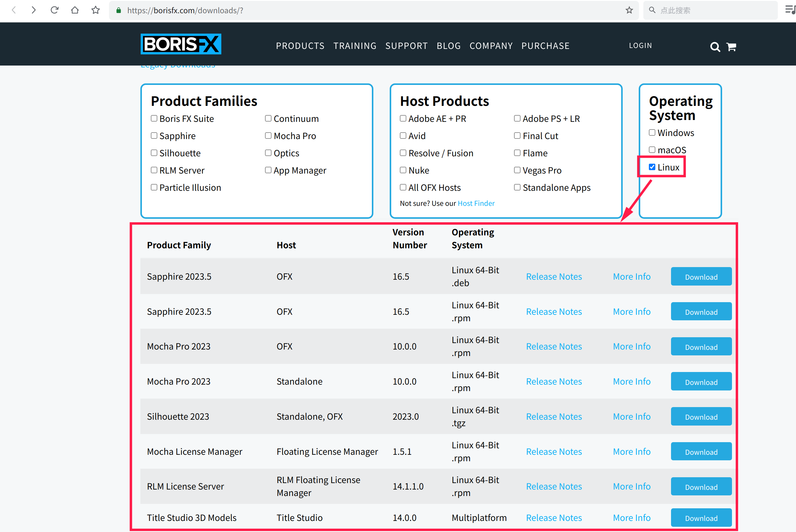Image resolution: width=796 pixels, height=532 pixels.
Task: Enable the Windows checkbox
Action: coord(652,133)
